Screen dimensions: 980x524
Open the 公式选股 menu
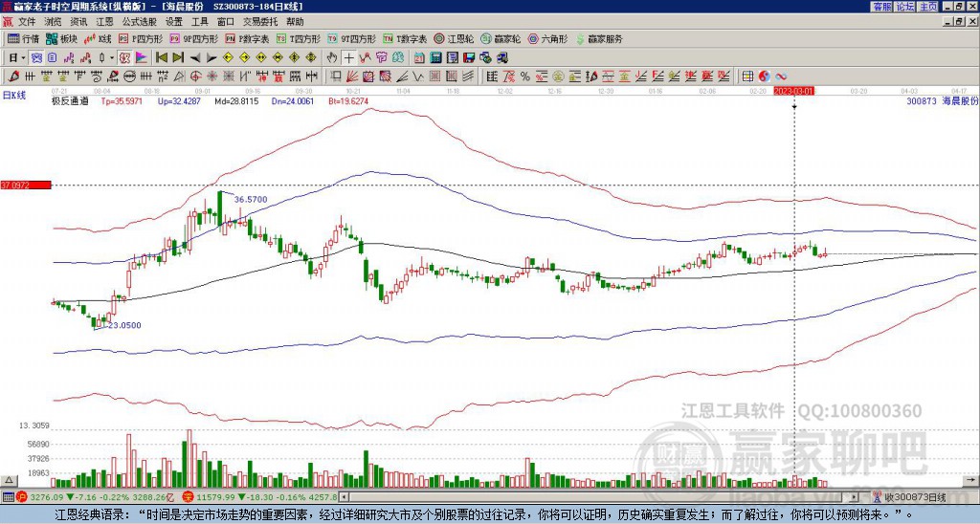tap(140, 22)
